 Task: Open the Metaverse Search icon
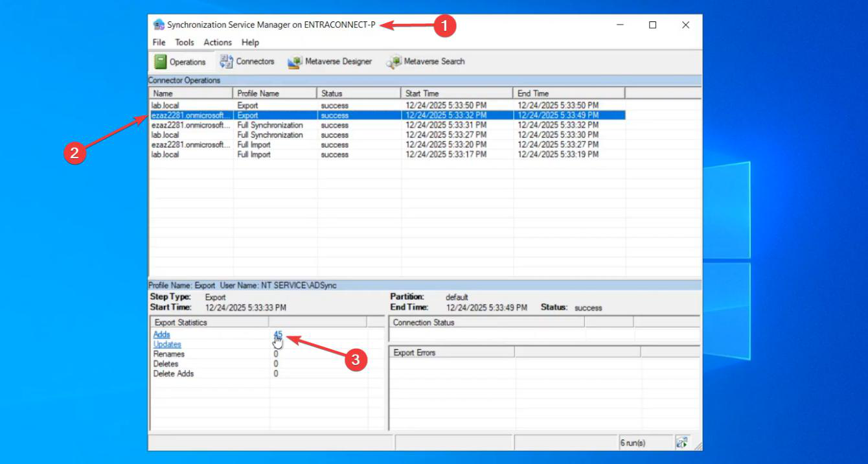(394, 62)
